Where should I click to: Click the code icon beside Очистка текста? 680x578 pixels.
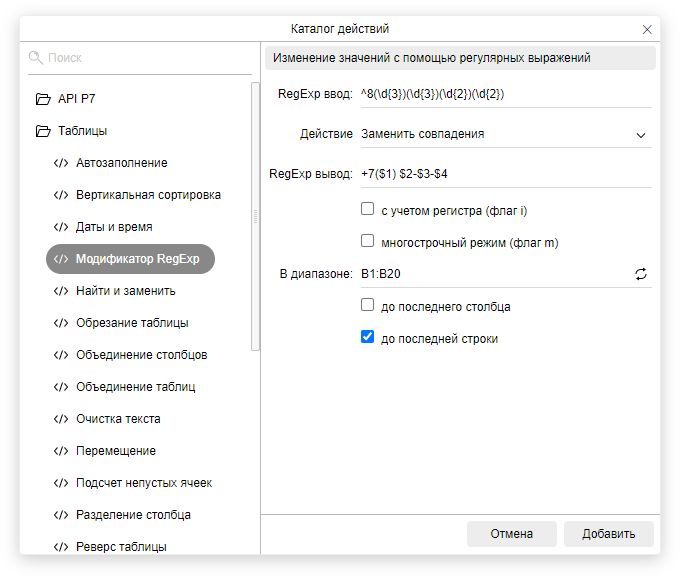61,419
